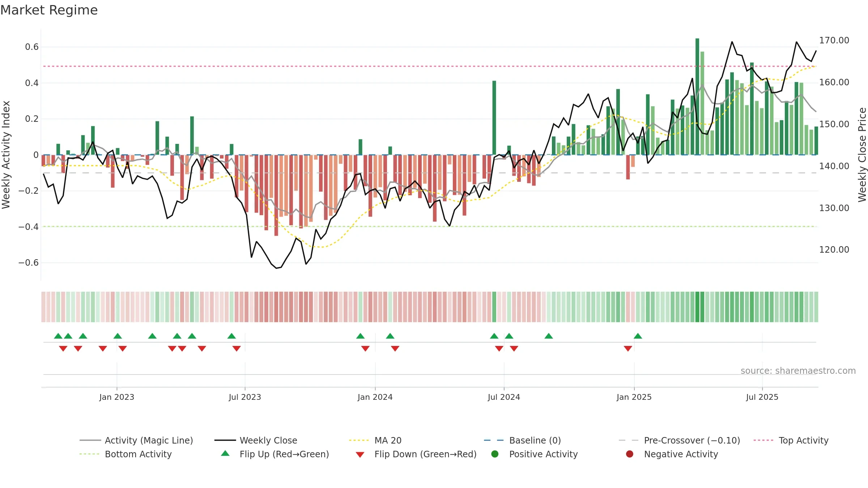The height and width of the screenshot is (488, 868).
Task: Click the 170.00 price tick label
Action: (834, 40)
